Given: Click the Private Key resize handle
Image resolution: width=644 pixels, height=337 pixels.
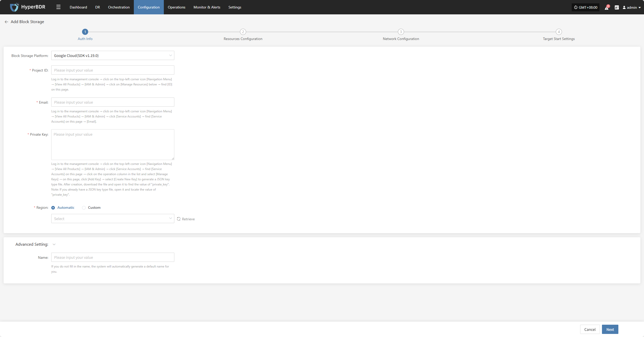Looking at the screenshot, I should 173,158.
